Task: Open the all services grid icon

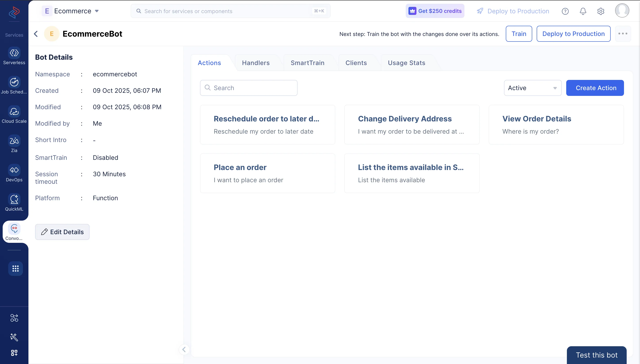Action: point(16,269)
